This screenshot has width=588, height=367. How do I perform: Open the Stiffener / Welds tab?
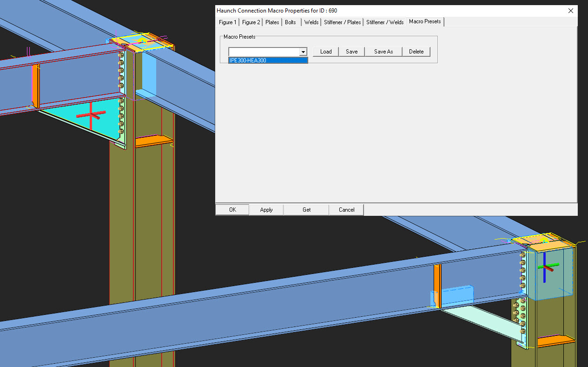[x=385, y=22]
